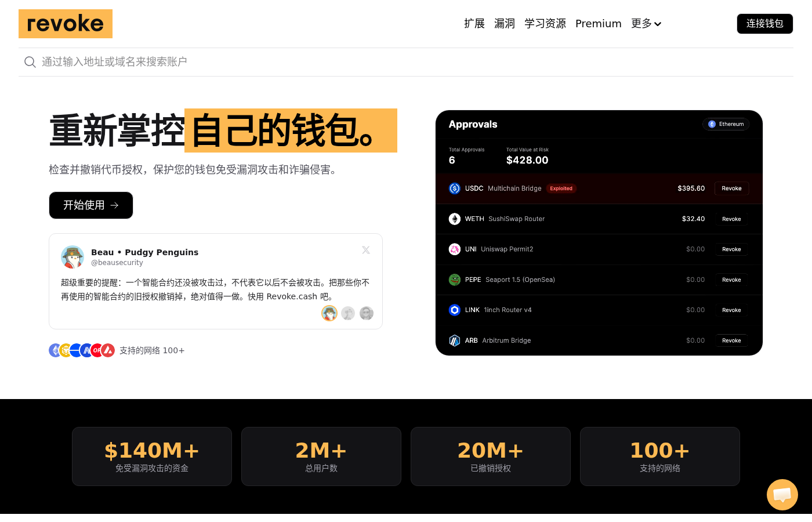
Task: Click the LINK token icon
Action: tap(455, 310)
